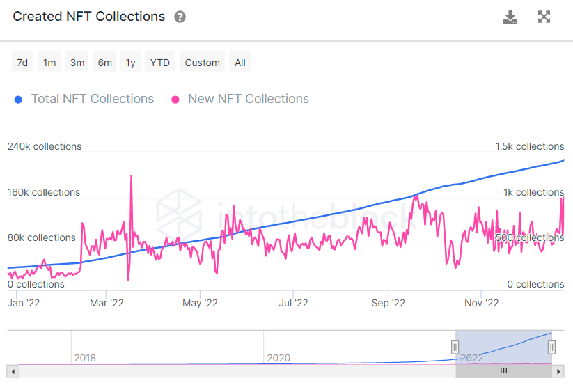Click the left navigator range handle
Viewport: 573px width, 392px height.
455,347
